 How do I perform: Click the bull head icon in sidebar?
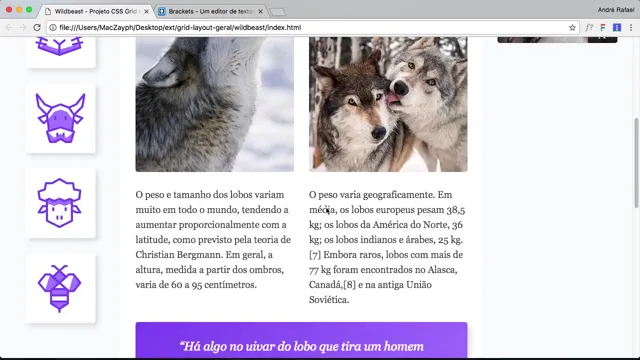[60, 118]
